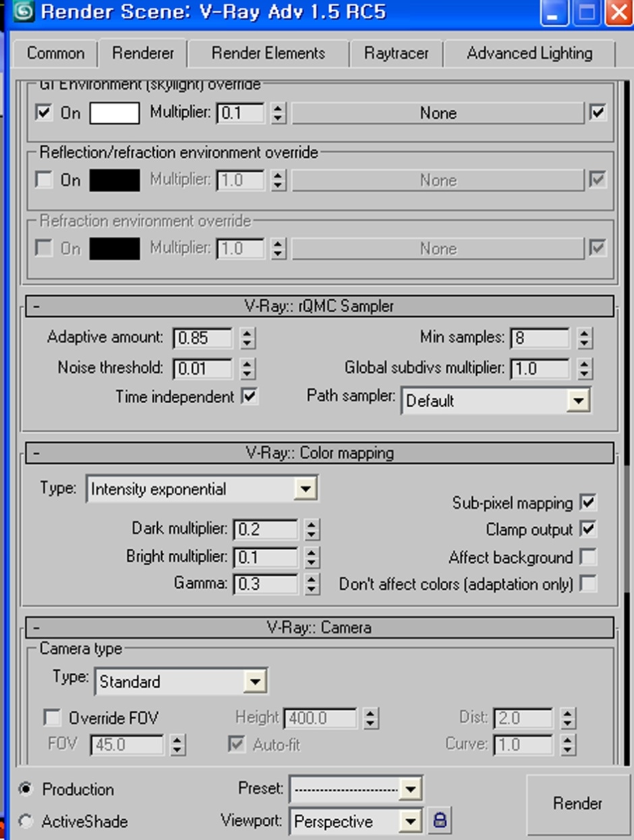
Task: Click the Noise threshold field
Action: [203, 369]
